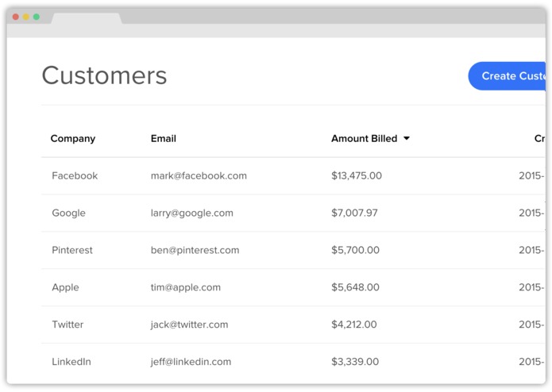Open the Apple customer row
This screenshot has height=392, width=552.
(293, 287)
